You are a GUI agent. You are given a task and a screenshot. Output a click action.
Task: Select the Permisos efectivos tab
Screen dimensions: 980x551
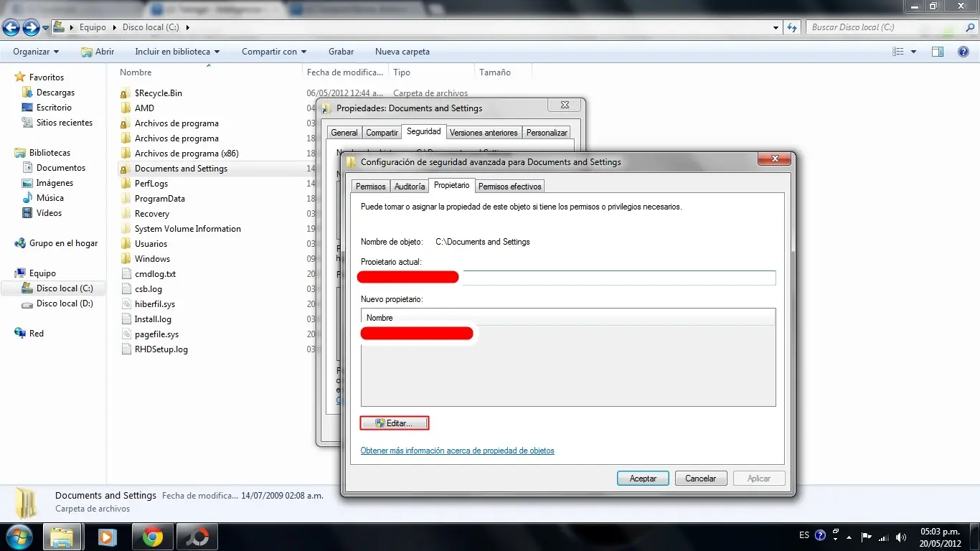click(510, 187)
